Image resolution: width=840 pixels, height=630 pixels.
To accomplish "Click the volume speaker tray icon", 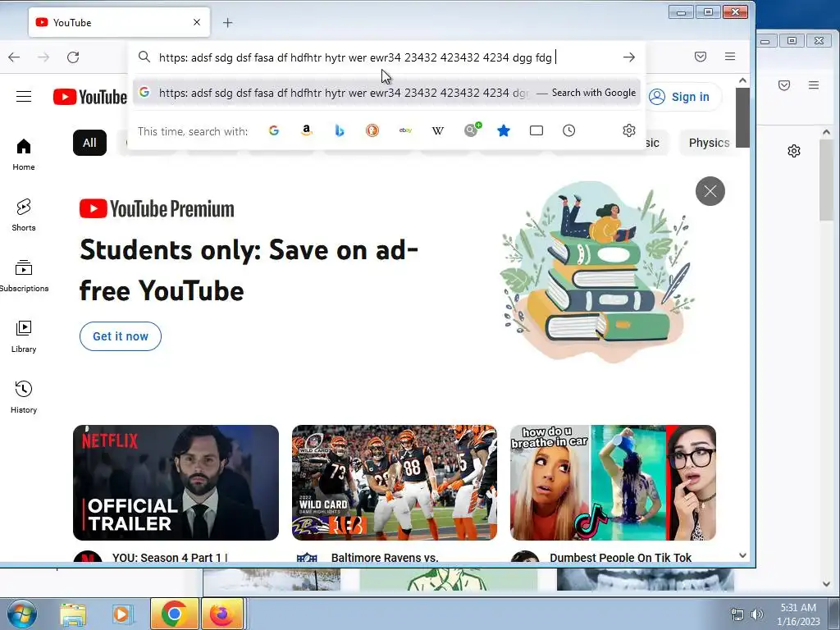I will (x=757, y=614).
